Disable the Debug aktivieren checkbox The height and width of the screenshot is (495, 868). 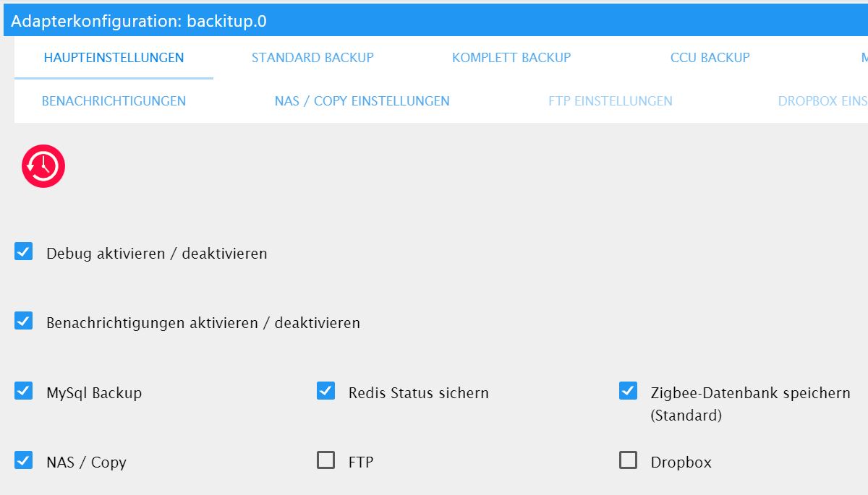click(x=24, y=251)
